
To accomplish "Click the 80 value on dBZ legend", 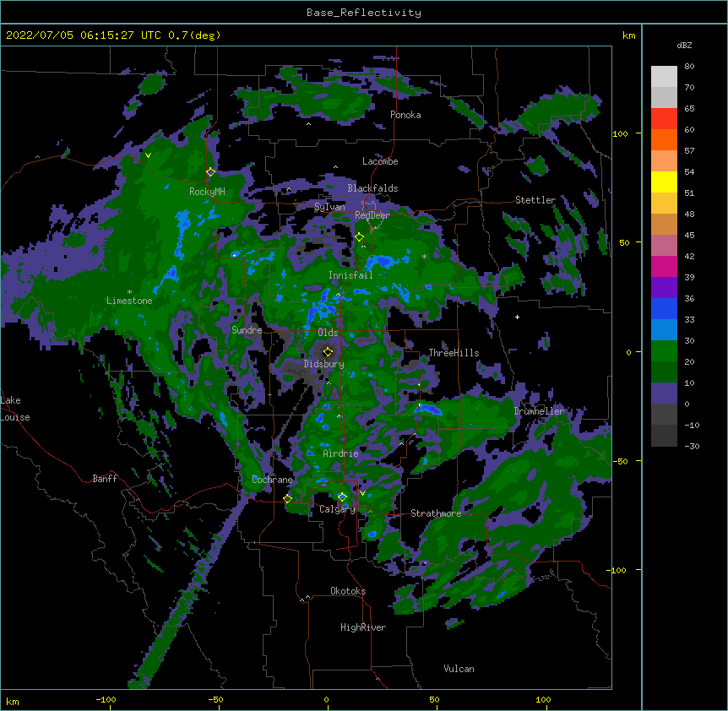I will pyautogui.click(x=689, y=67).
